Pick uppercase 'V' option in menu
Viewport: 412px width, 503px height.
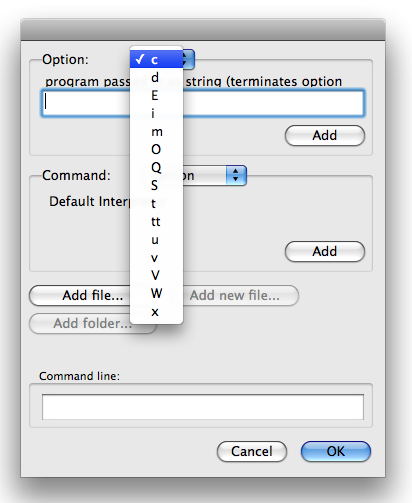pos(156,275)
